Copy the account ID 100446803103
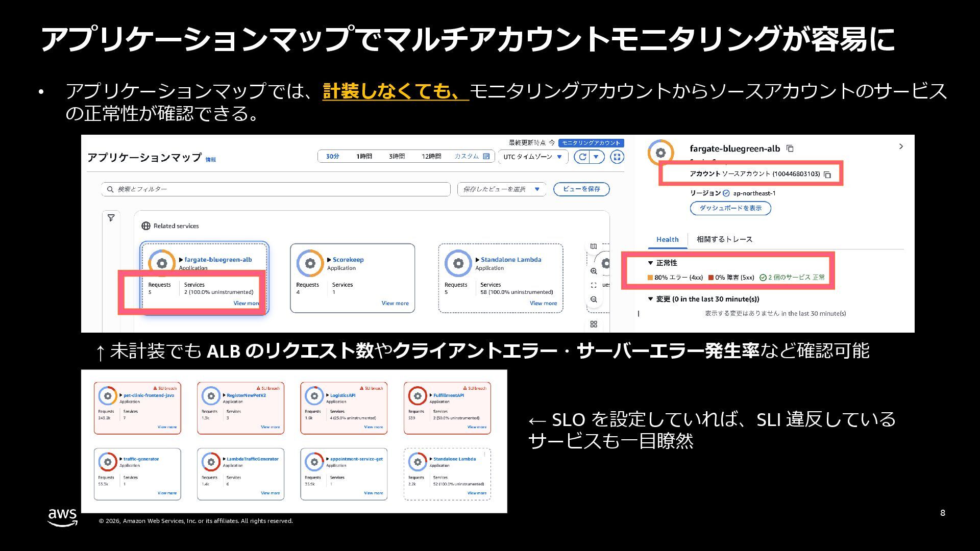Viewport: 980px width, 551px height. 827,174
